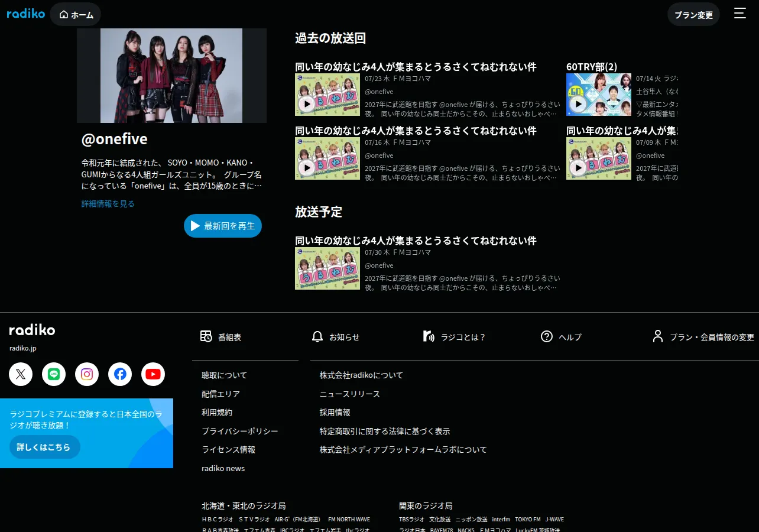Click the radiko.jp text in footer

(23, 348)
